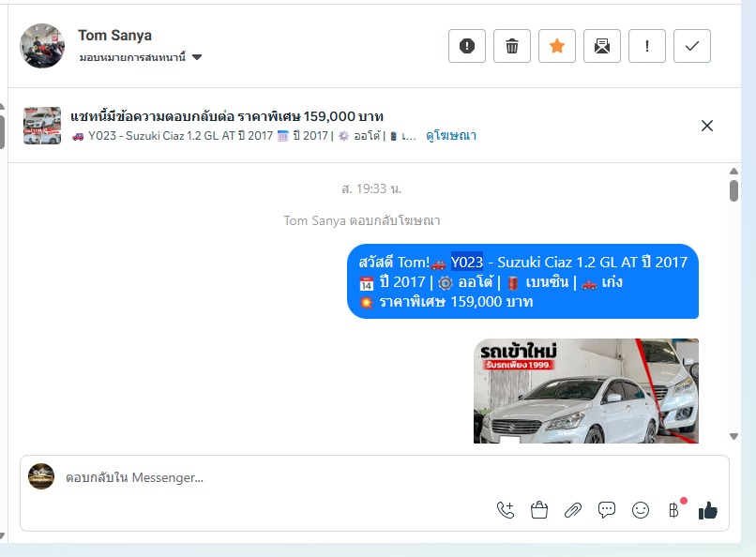Open saved replies speech bubble icon

[x=607, y=510]
